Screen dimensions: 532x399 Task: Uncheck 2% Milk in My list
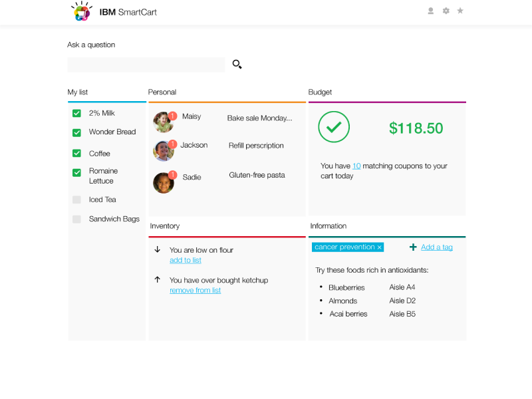(x=76, y=113)
